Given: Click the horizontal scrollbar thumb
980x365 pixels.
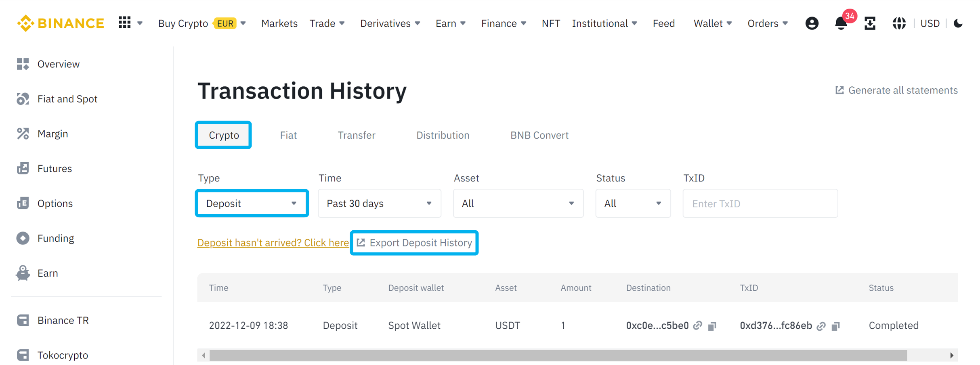Looking at the screenshot, I should [x=558, y=355].
